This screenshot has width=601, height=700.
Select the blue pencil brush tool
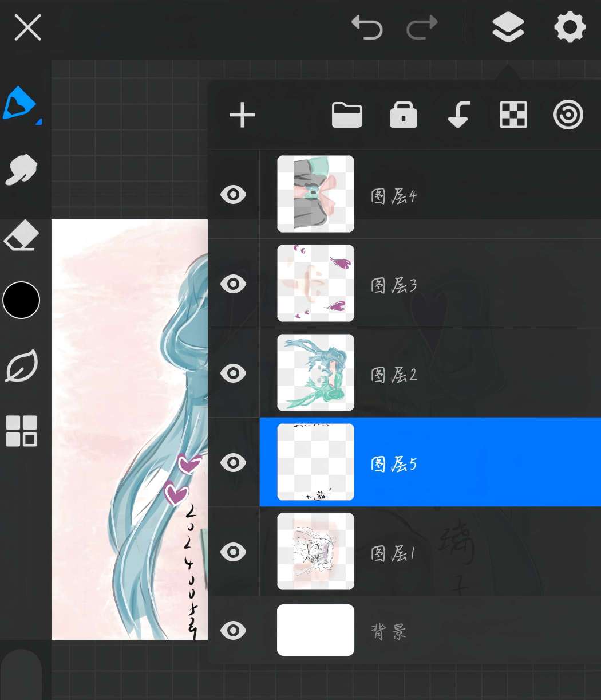21,104
